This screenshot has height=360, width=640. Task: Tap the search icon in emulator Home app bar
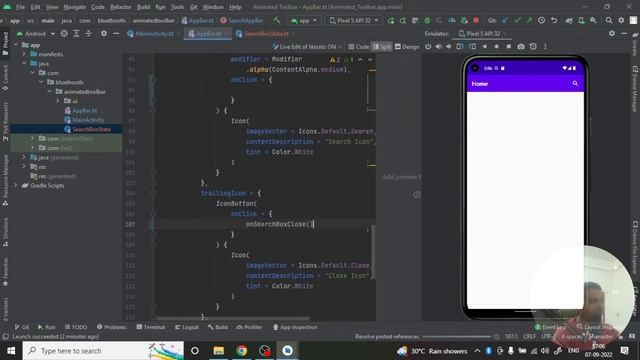[x=575, y=84]
